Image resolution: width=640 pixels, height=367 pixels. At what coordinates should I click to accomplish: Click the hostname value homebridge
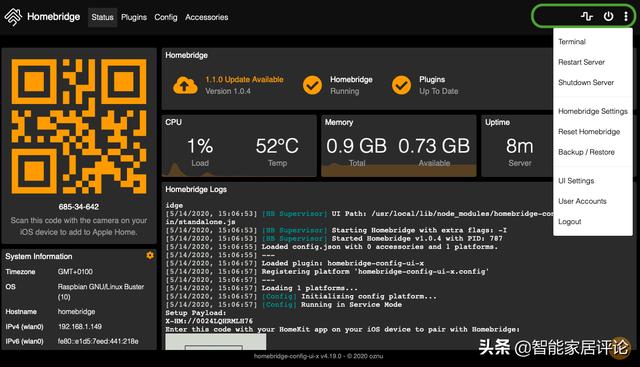[x=76, y=311]
